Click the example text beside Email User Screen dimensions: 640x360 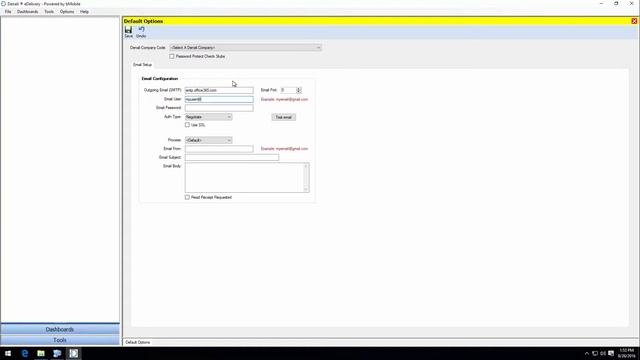284,99
